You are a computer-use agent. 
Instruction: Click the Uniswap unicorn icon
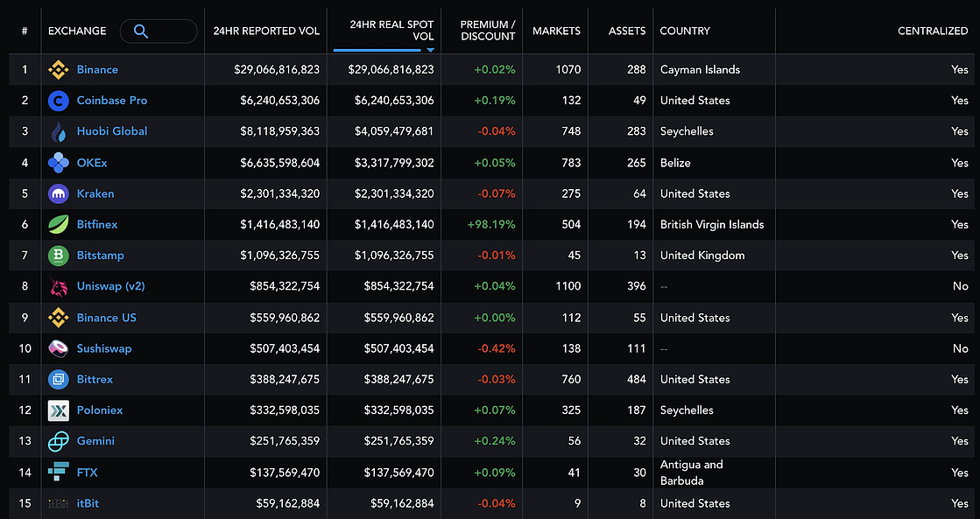[59, 287]
